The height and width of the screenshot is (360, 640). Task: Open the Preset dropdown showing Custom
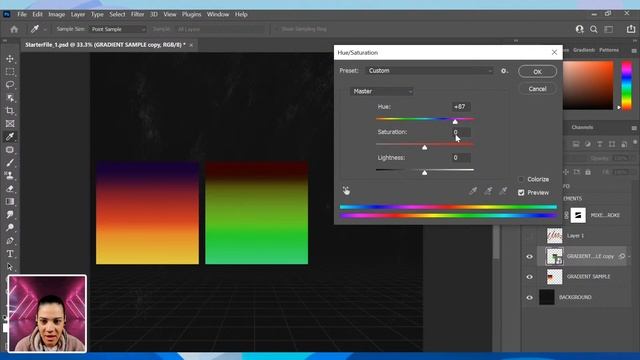coord(429,71)
